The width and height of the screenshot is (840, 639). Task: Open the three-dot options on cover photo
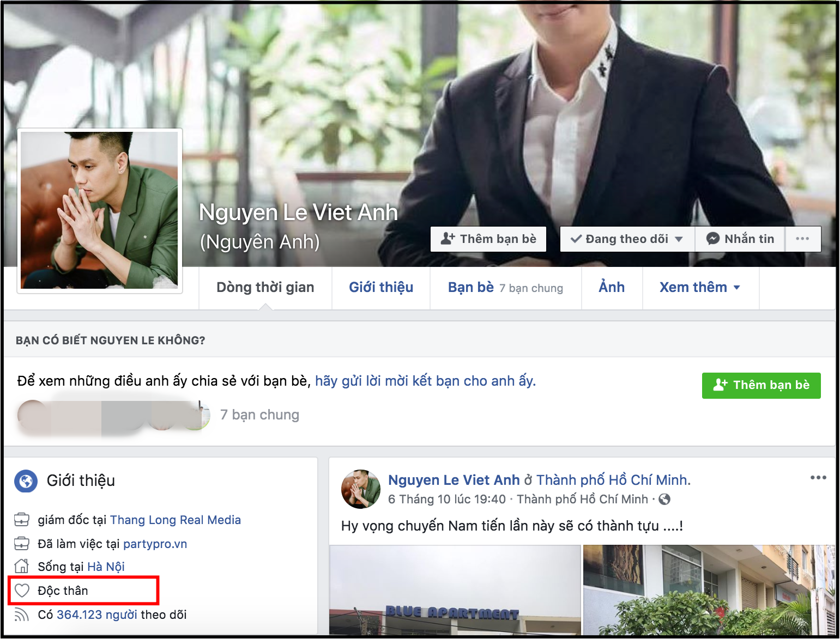click(802, 239)
